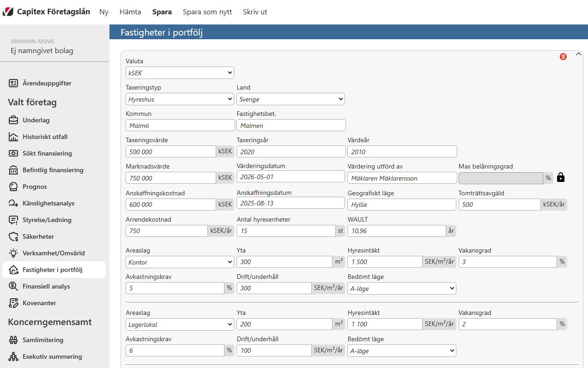Screen dimensions: 588x368
Task: Click the Styrelse/Ledning speech icon
Action: click(x=13, y=220)
